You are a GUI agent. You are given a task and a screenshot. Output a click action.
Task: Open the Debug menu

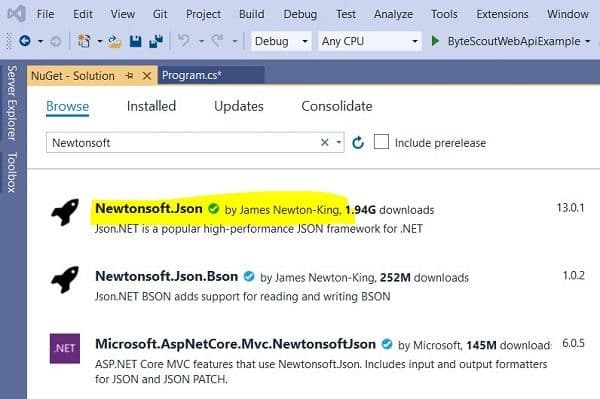coord(300,14)
